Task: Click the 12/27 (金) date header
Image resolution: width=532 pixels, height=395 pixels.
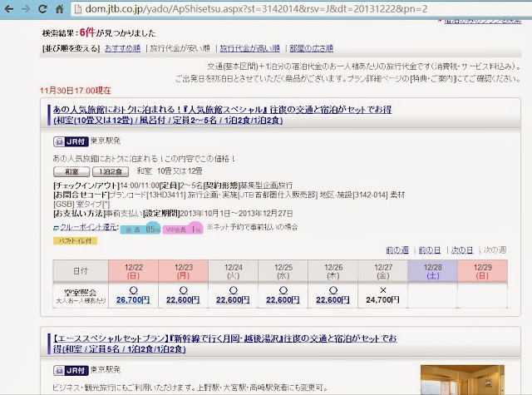Action: [382, 271]
